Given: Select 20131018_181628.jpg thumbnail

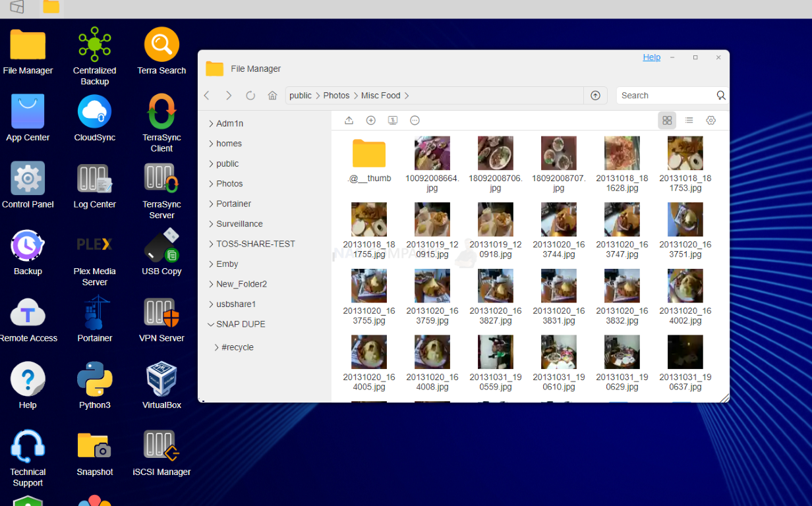Looking at the screenshot, I should tap(622, 154).
